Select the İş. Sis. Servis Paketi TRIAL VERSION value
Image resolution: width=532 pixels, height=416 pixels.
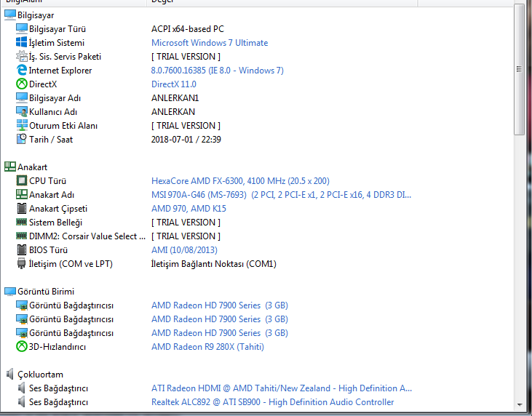point(186,57)
